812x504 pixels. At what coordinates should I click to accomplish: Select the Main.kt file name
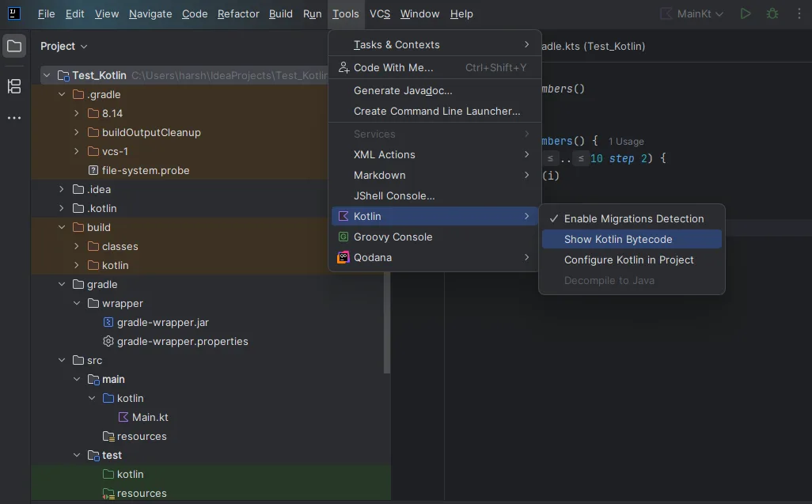pos(150,417)
